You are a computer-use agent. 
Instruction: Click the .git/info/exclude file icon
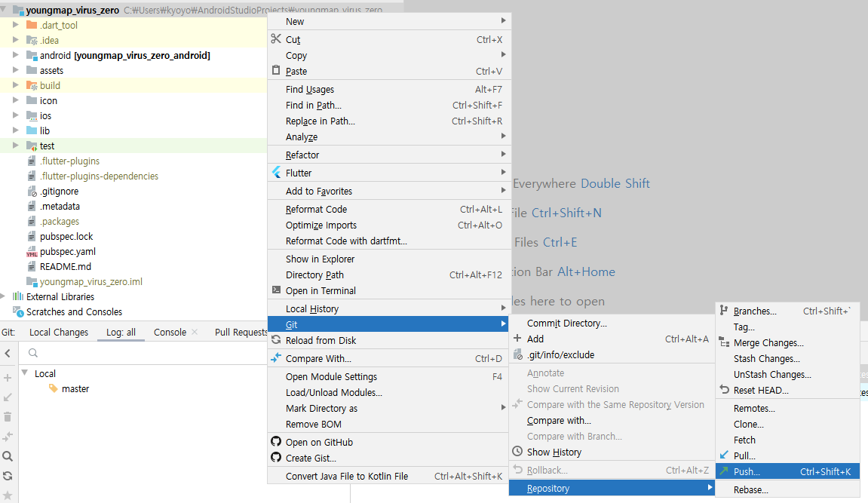coord(518,354)
